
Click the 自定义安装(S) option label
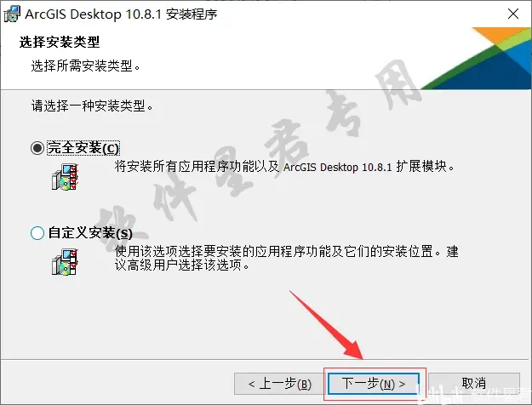point(90,233)
